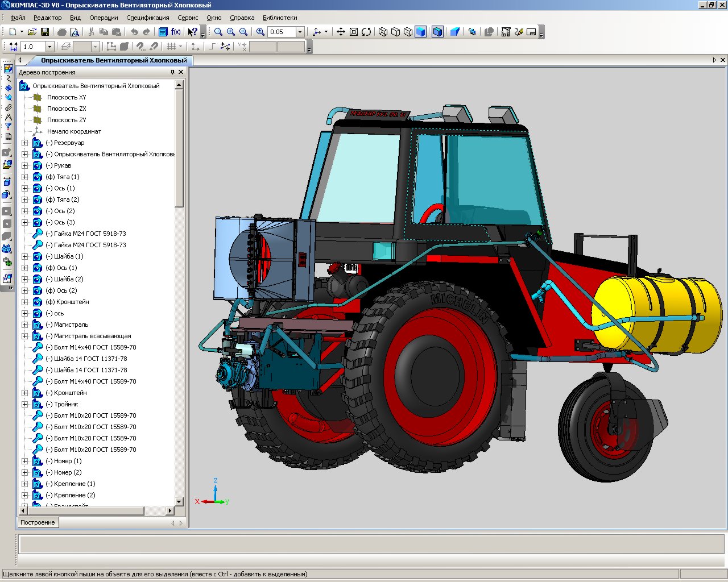This screenshot has width=728, height=582.
Task: Toggle shaded rendering display mode
Action: [420, 32]
